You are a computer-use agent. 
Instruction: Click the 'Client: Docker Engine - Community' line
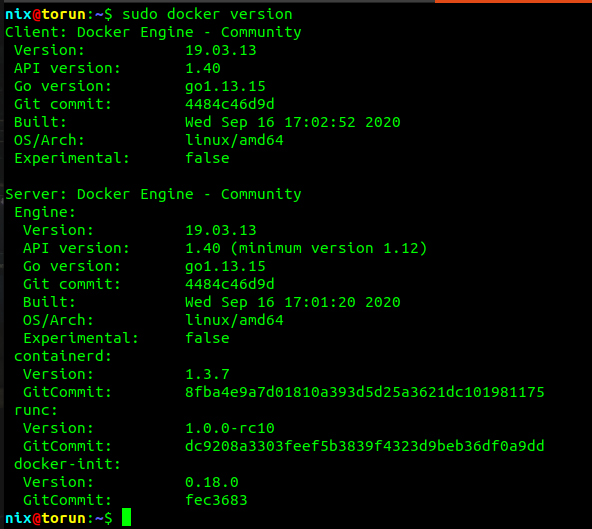coord(153,32)
